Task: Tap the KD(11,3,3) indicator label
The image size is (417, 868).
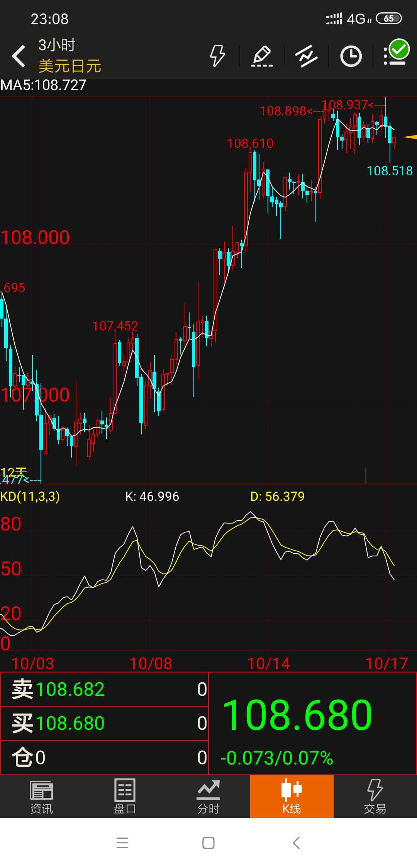Action: click(x=30, y=496)
